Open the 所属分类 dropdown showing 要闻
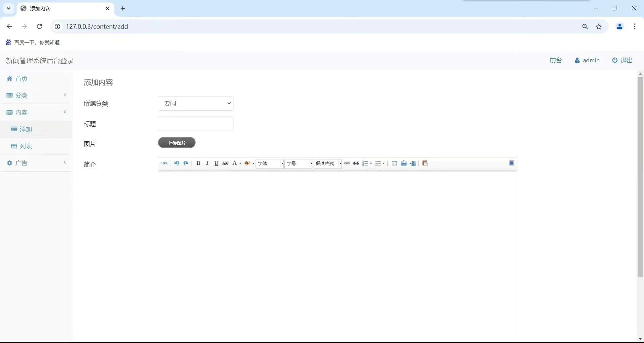The width and height of the screenshot is (644, 343). tap(196, 104)
